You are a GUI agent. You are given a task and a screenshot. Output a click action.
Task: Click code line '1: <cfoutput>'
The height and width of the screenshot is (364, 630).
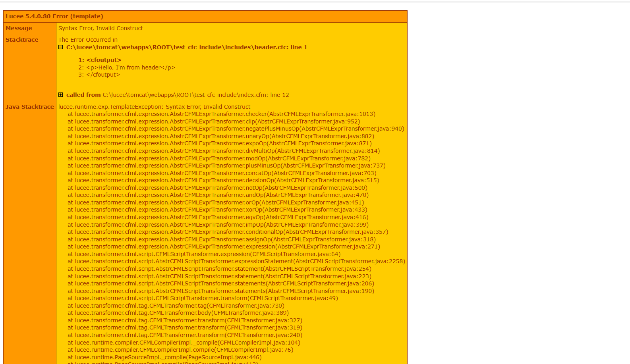[x=100, y=60]
